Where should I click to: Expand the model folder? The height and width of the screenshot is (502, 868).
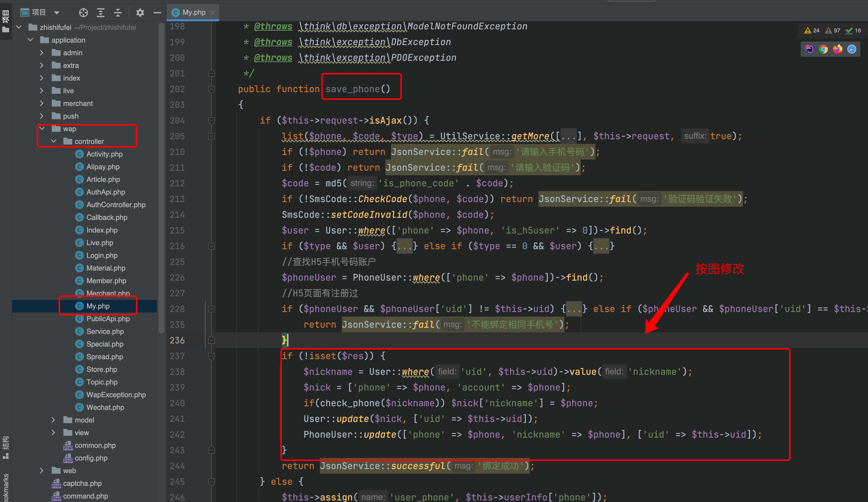tap(53, 420)
